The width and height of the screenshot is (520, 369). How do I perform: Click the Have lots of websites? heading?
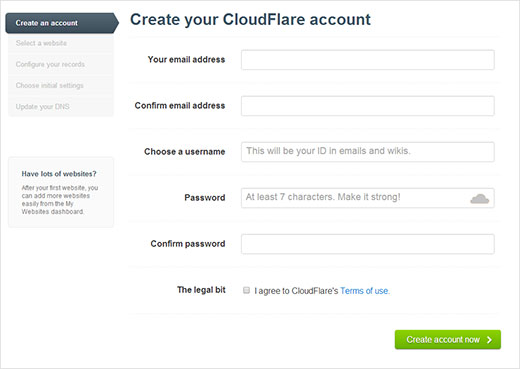click(59, 174)
